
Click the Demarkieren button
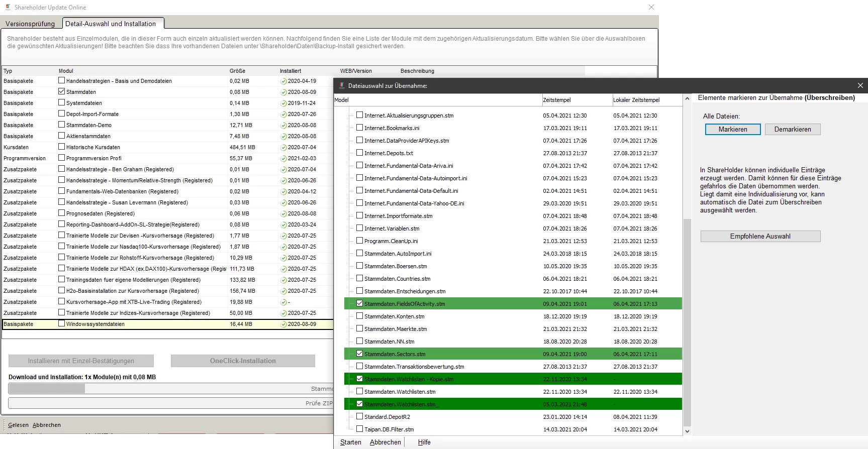pyautogui.click(x=793, y=129)
